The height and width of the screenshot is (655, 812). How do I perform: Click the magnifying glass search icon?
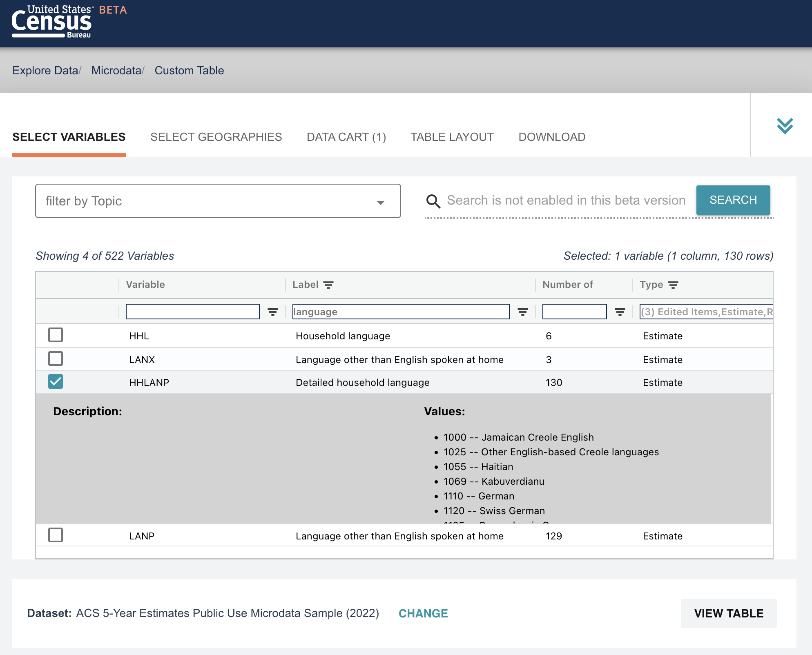tap(433, 201)
